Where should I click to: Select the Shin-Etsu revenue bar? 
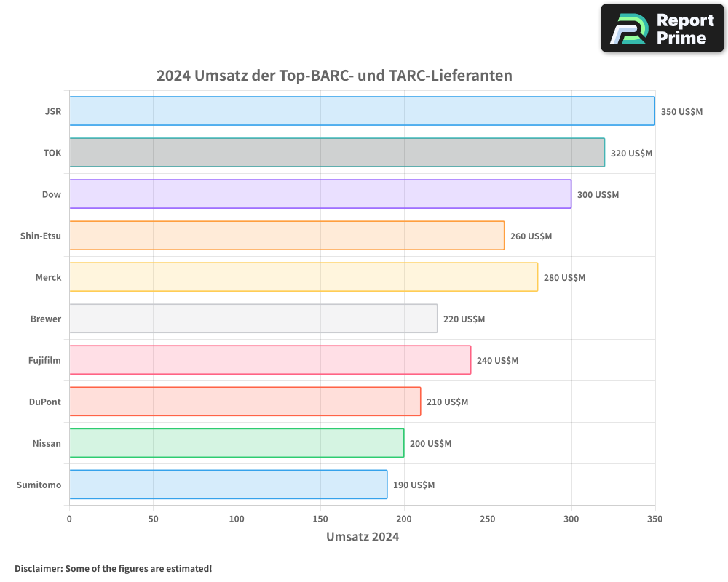tap(286, 236)
